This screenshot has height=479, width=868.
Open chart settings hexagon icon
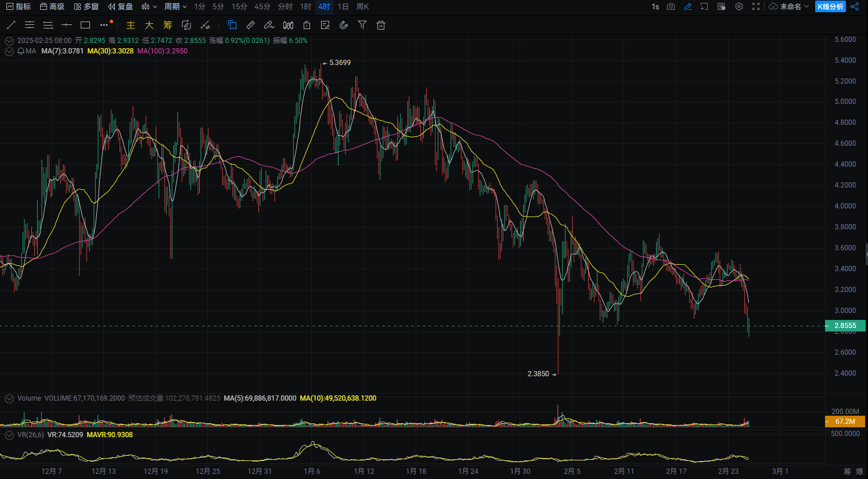point(739,6)
